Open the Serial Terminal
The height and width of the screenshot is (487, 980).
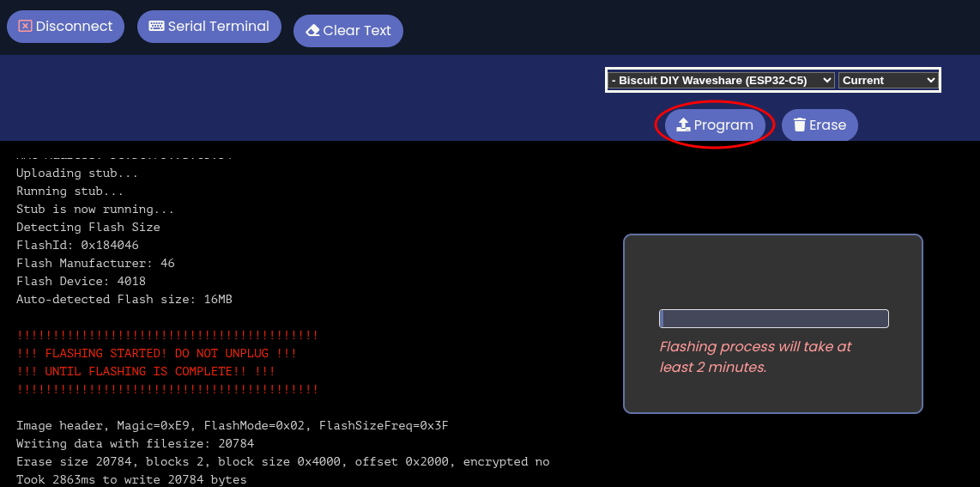[x=209, y=27]
